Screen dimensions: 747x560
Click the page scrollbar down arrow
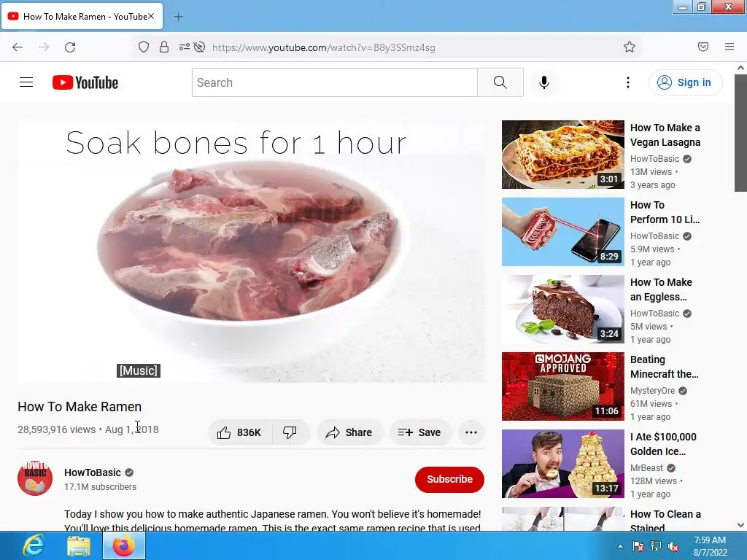(x=740, y=525)
